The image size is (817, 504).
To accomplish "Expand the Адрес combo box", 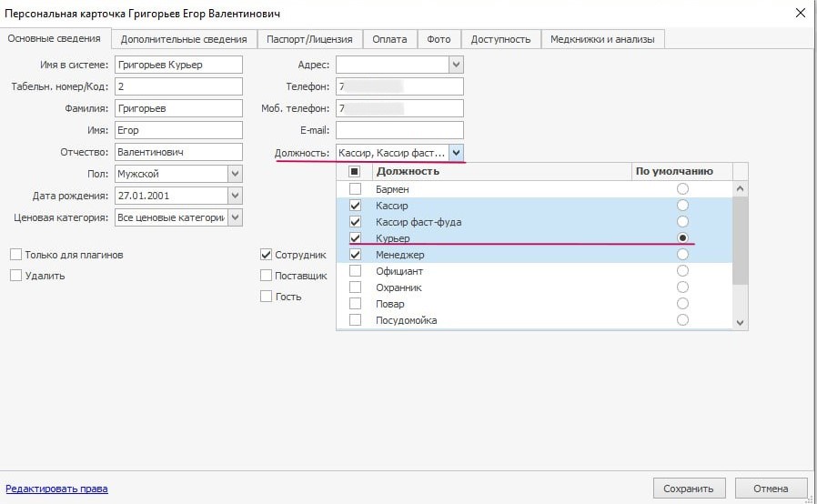I will [x=456, y=65].
